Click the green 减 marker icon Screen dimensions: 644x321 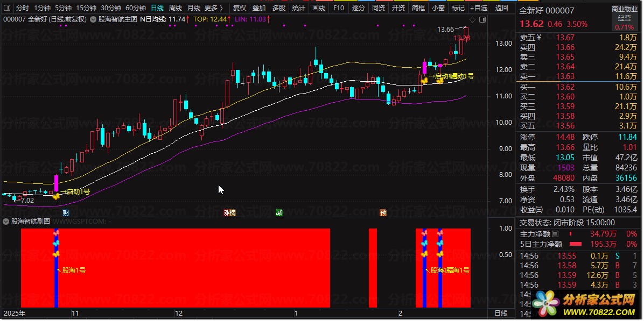(279, 213)
